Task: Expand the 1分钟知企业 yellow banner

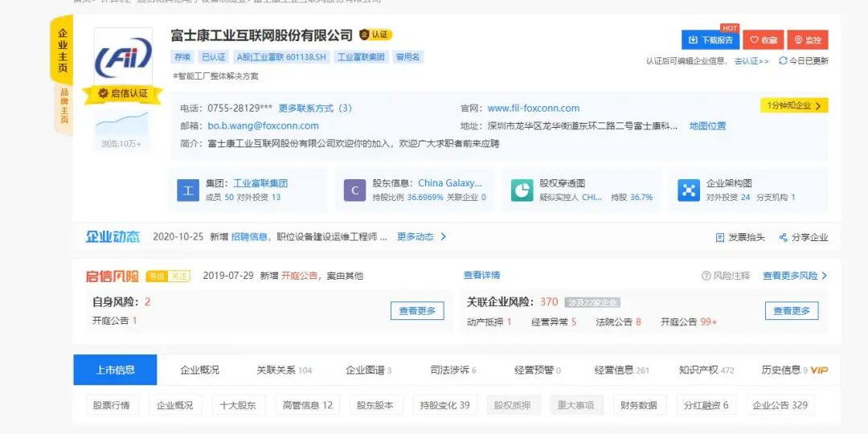Action: [793, 105]
